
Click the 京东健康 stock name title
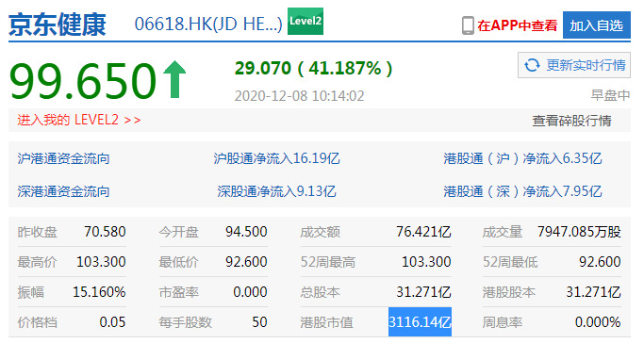click(x=58, y=25)
